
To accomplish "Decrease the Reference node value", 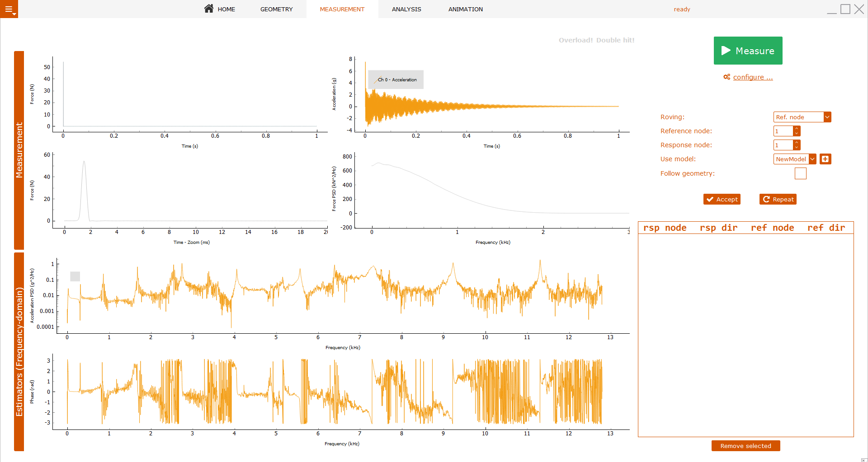I will (x=797, y=134).
